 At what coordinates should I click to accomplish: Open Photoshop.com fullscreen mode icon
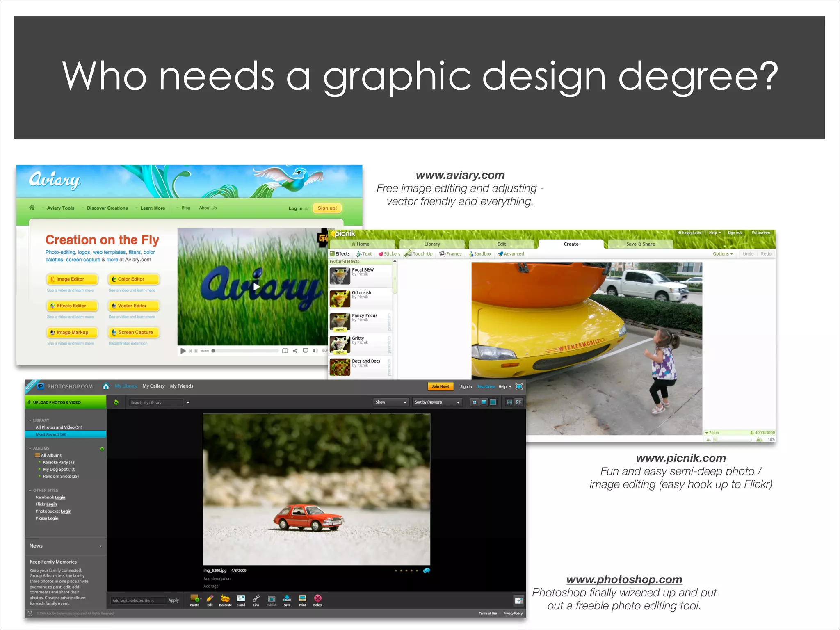pos(519,386)
